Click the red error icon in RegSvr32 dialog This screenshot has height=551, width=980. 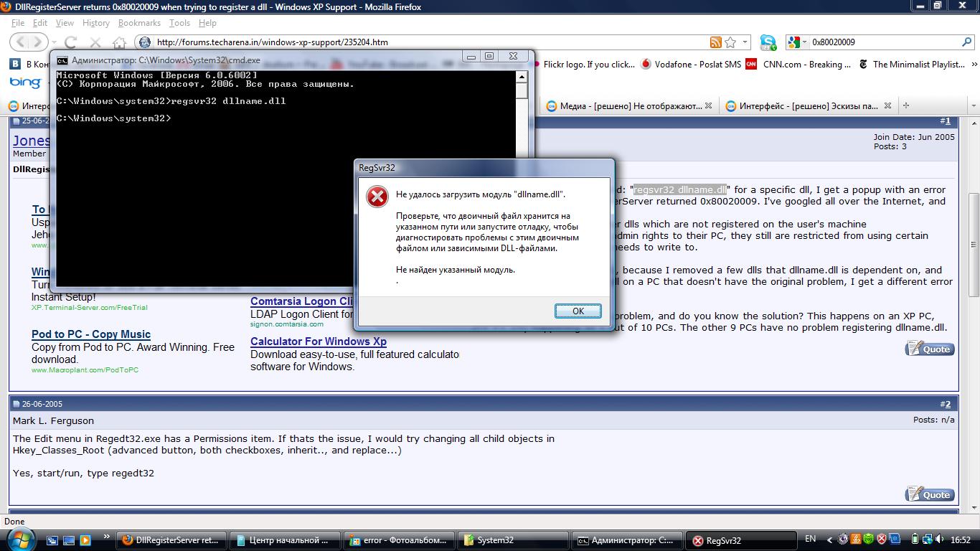pyautogui.click(x=377, y=197)
